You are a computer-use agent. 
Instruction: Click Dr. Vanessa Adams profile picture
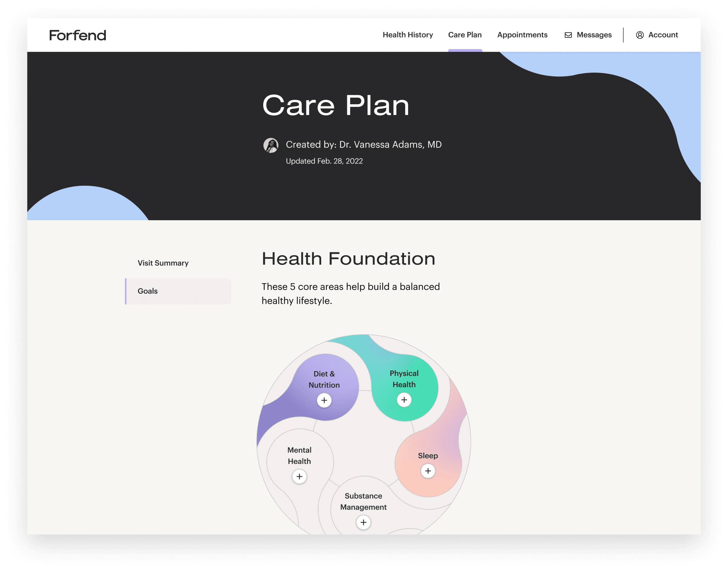pos(271,145)
